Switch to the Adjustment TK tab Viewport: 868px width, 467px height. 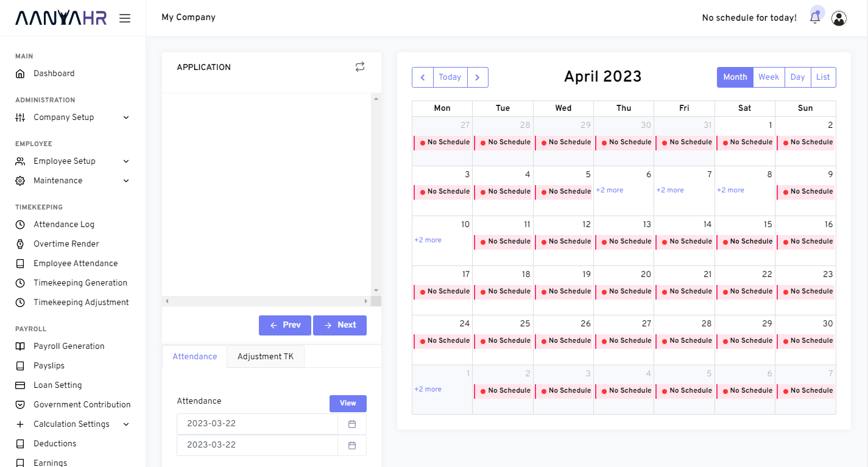click(x=265, y=356)
